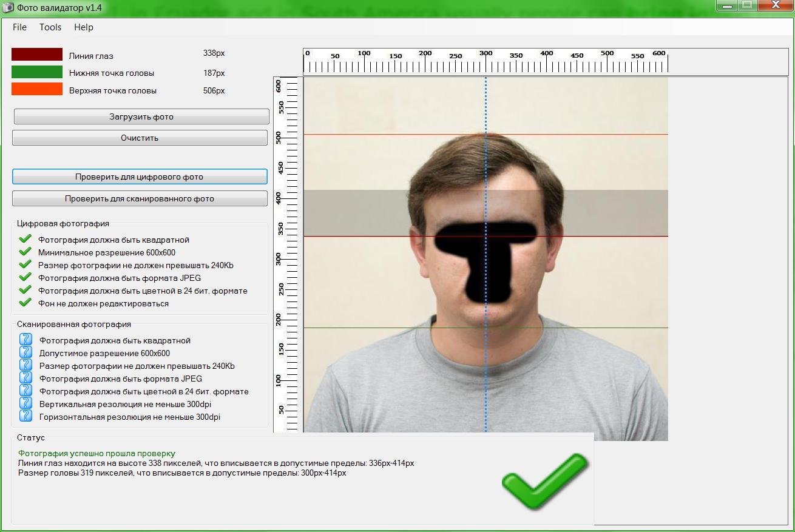
Task: Click the Линия глаз label
Action: (x=91, y=56)
